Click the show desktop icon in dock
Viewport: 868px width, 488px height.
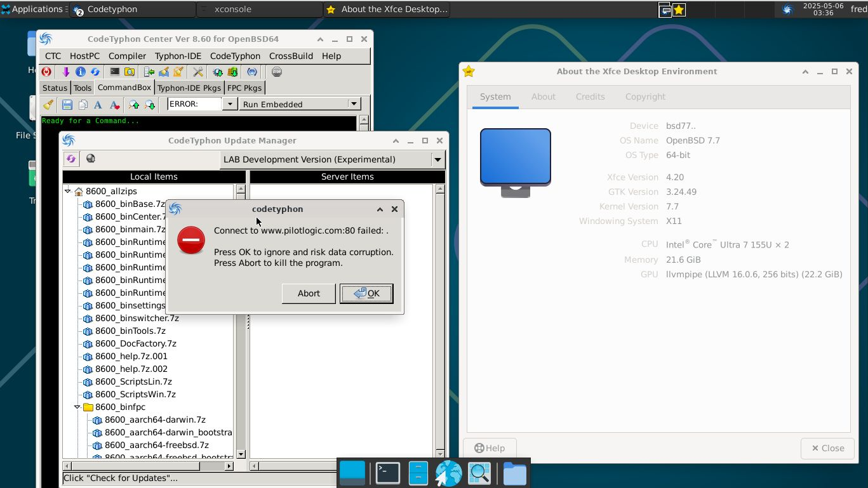coord(352,473)
